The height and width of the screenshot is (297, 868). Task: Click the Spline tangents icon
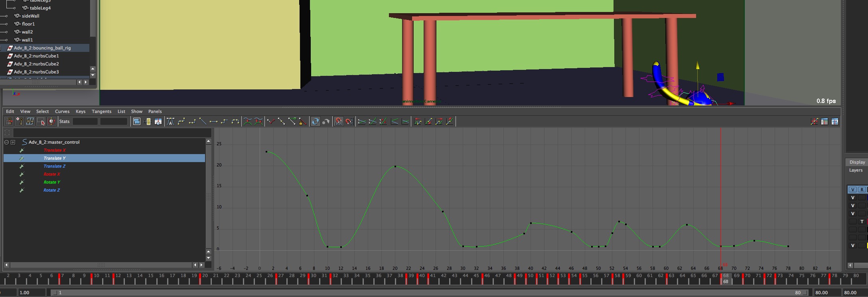tap(181, 121)
